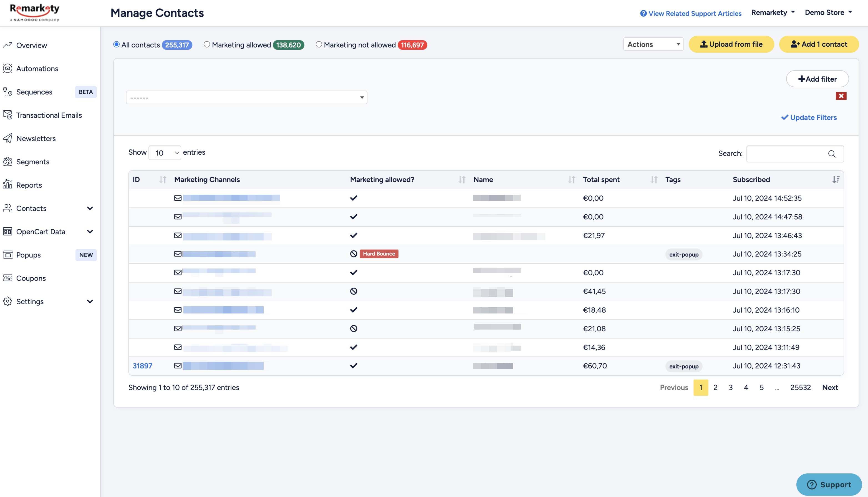Open the Support chat widget
The width and height of the screenshot is (868, 497).
829,485
